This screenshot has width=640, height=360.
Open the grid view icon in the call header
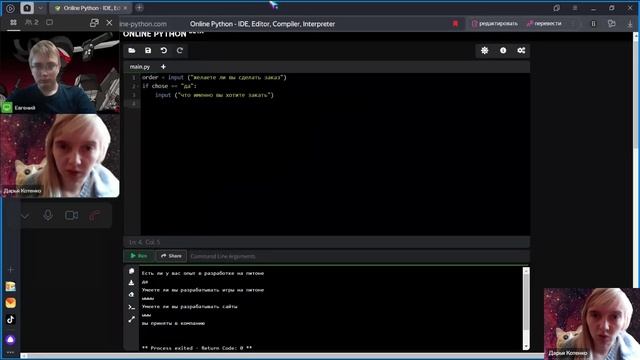[x=13, y=22]
